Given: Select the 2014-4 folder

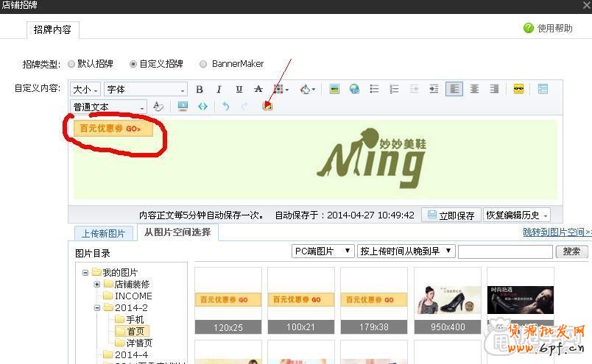Looking at the screenshot, I should point(131,354).
